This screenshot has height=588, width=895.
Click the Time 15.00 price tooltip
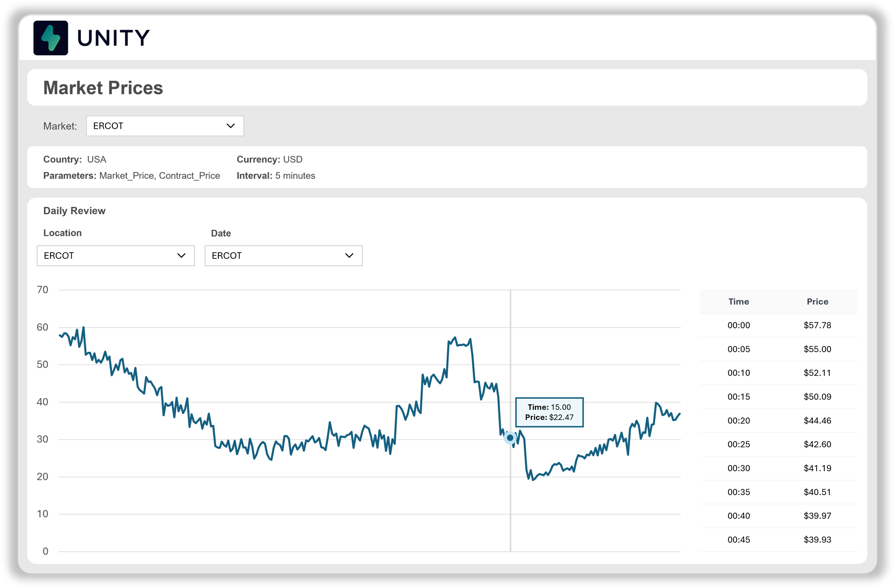pyautogui.click(x=549, y=412)
